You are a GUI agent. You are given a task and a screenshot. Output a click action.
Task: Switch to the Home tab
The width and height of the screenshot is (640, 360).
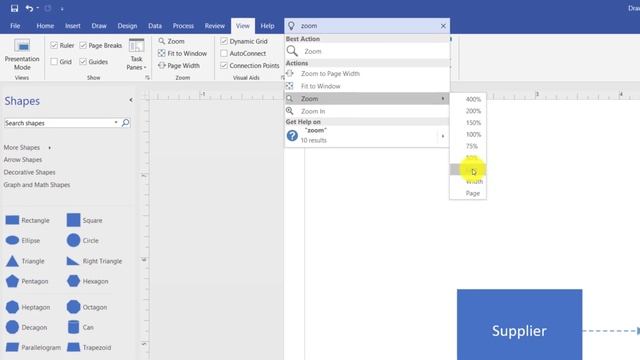[x=45, y=26]
